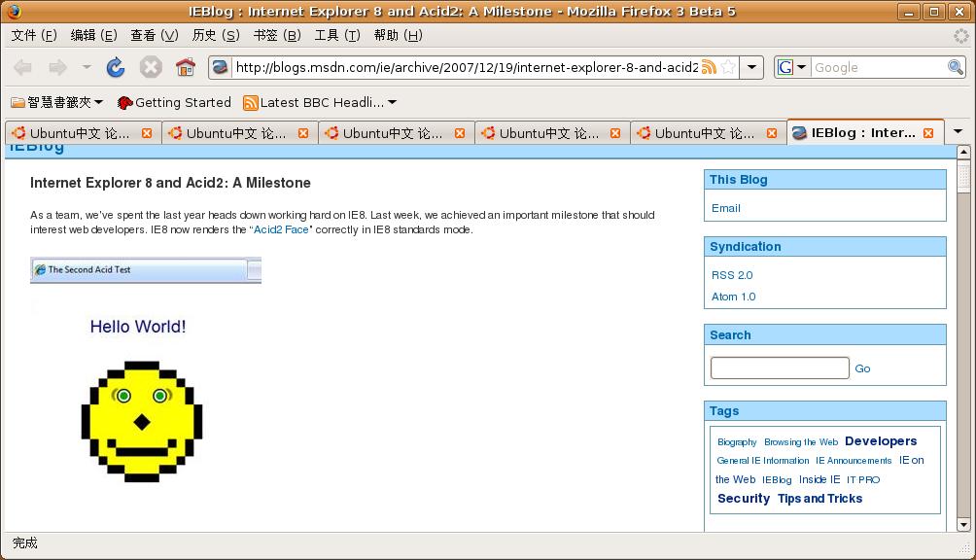Open the 智慧書籤夾 bookmarks folder
The height and width of the screenshot is (560, 976).
coord(56,102)
